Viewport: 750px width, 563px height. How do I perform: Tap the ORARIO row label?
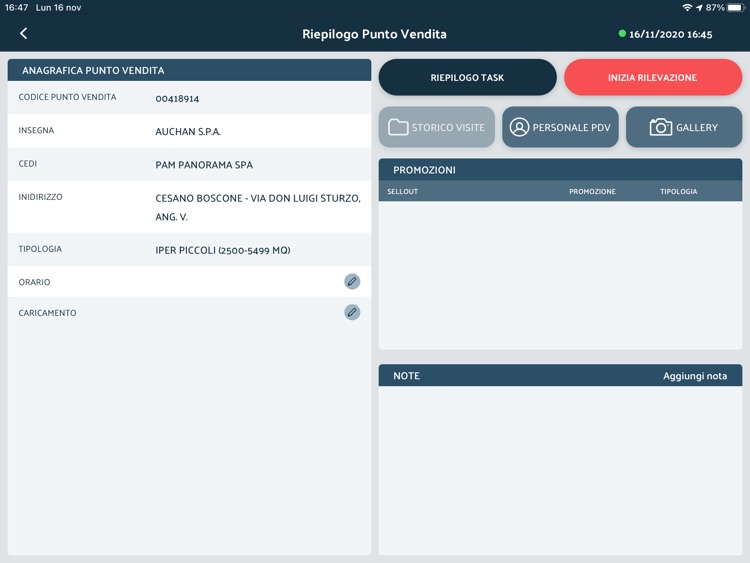[x=34, y=282]
